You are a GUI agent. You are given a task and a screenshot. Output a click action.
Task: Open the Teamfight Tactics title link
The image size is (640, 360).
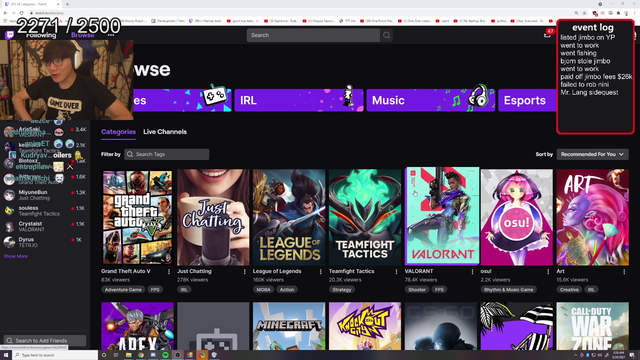click(351, 271)
